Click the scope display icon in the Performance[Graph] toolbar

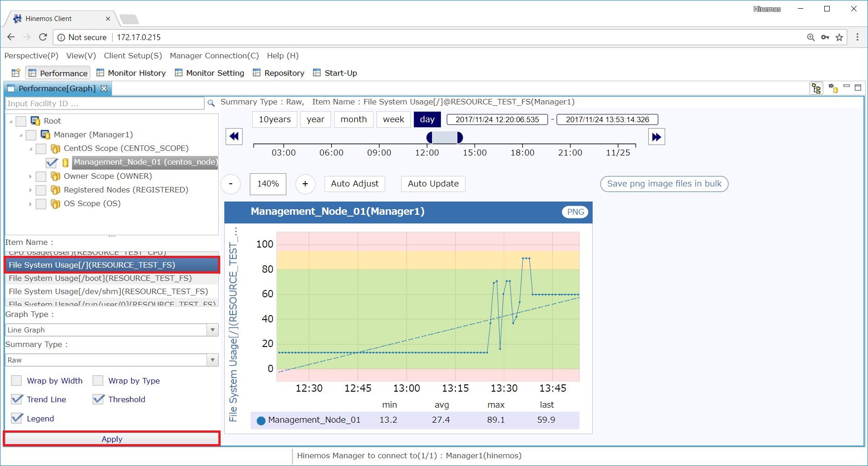[x=833, y=88]
